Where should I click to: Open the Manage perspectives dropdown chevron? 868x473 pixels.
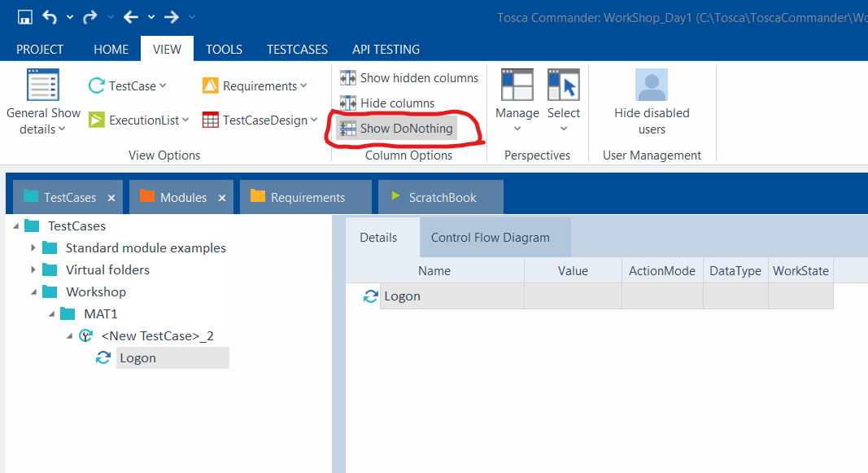pyautogui.click(x=517, y=129)
